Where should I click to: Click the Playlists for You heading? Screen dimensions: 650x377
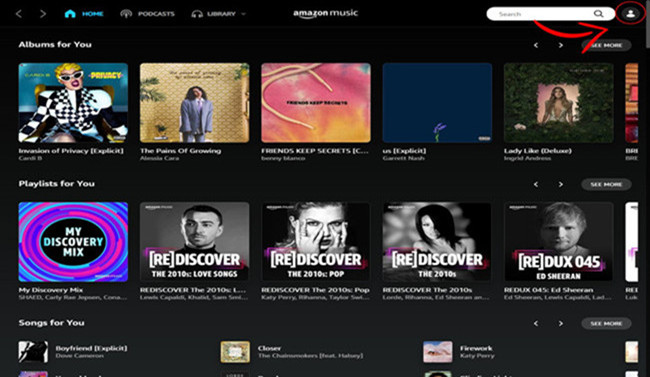[x=57, y=183]
